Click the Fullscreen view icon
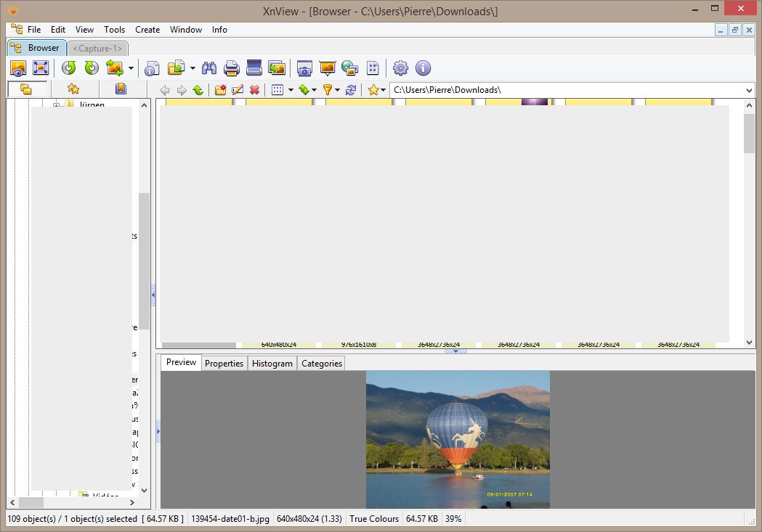762x532 pixels. click(41, 68)
